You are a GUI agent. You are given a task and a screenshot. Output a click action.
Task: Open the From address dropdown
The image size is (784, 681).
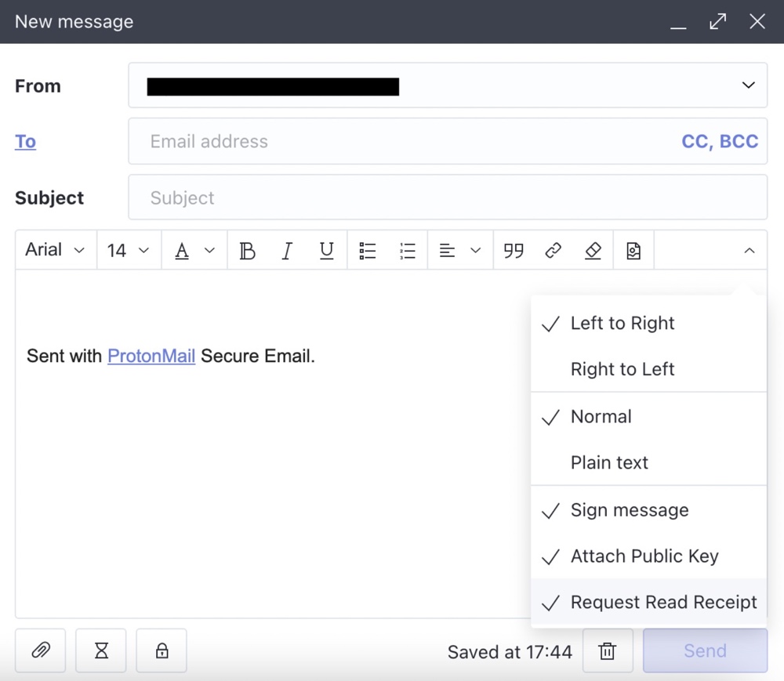click(x=448, y=85)
